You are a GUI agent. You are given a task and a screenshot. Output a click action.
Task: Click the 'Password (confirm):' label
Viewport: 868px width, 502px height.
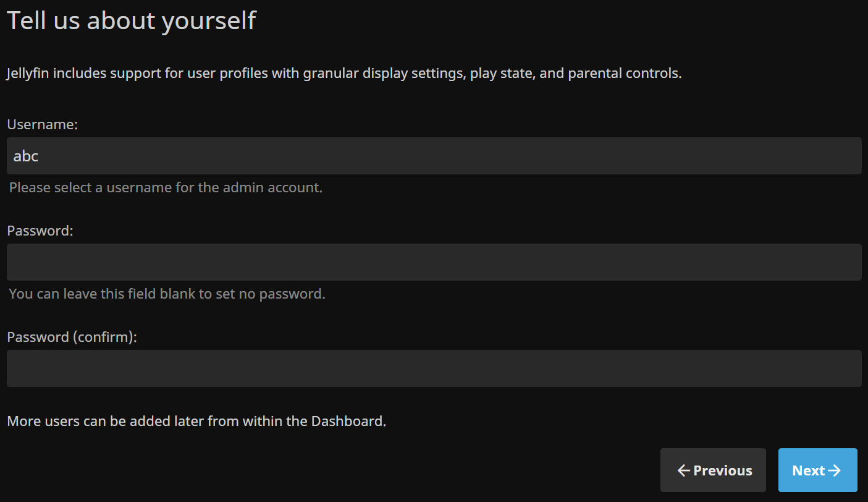point(72,337)
